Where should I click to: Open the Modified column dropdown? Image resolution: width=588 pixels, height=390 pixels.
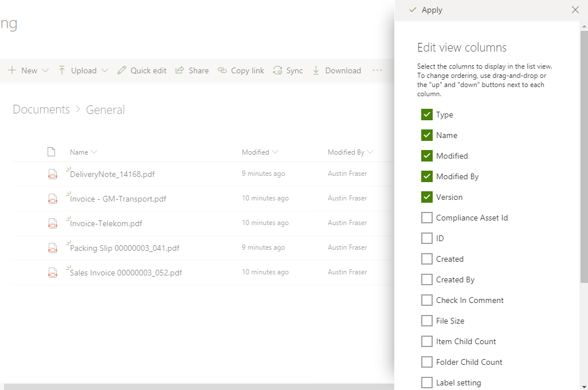coord(275,152)
